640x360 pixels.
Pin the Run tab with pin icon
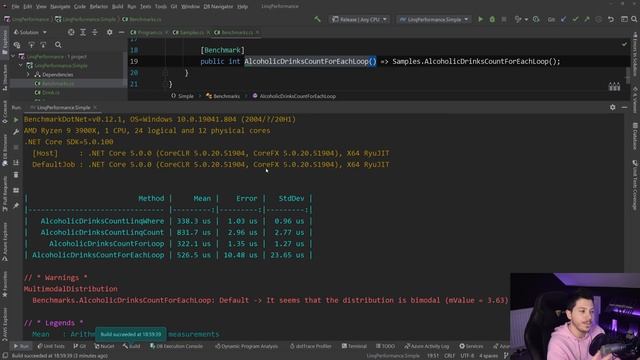[x=16, y=206]
